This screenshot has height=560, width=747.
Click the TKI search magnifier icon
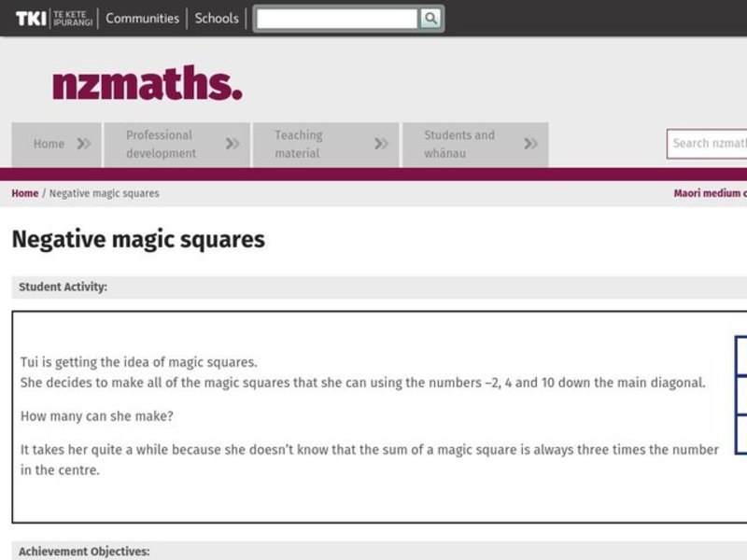coord(428,18)
